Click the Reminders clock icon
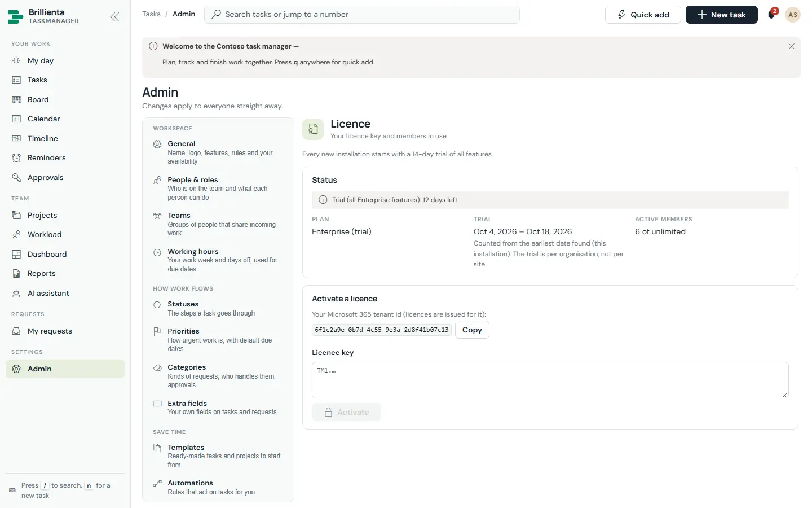 [16, 157]
